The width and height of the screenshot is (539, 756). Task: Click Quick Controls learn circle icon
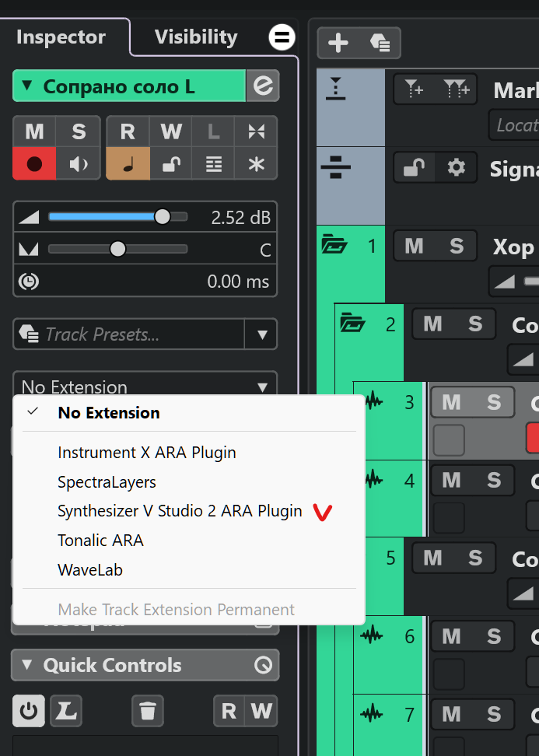263,665
